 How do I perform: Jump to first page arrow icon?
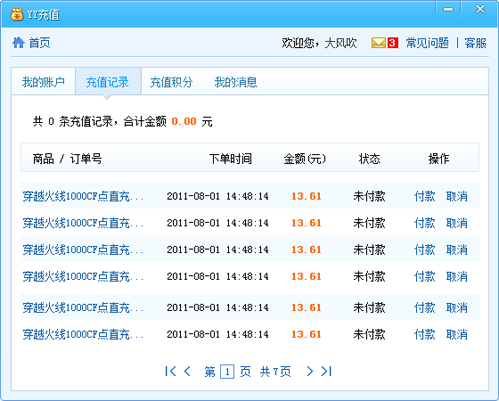(x=170, y=371)
